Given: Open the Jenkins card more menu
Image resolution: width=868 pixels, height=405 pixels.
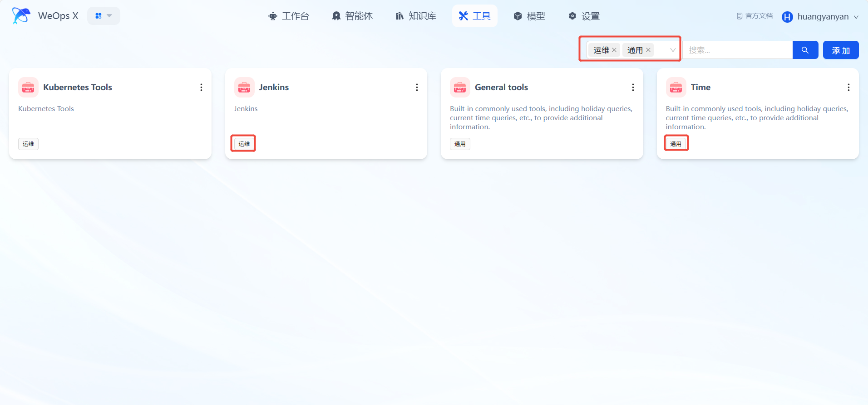Looking at the screenshot, I should (417, 87).
